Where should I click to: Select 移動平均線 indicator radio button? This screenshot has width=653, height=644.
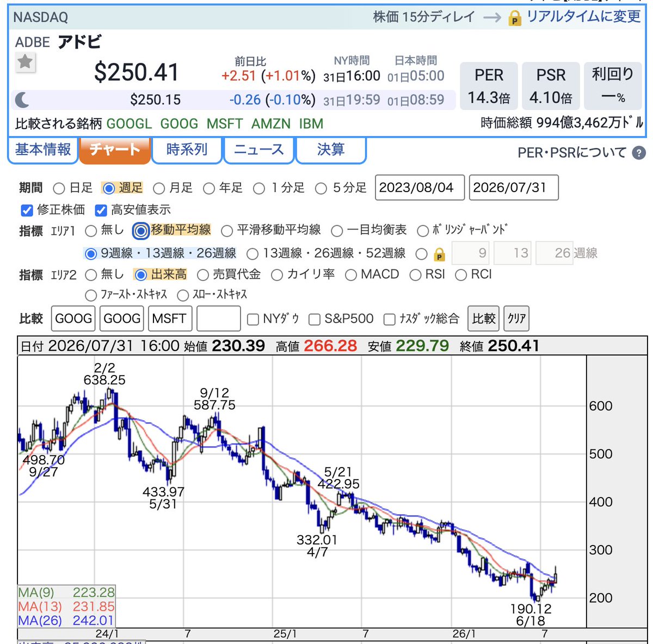coord(140,231)
